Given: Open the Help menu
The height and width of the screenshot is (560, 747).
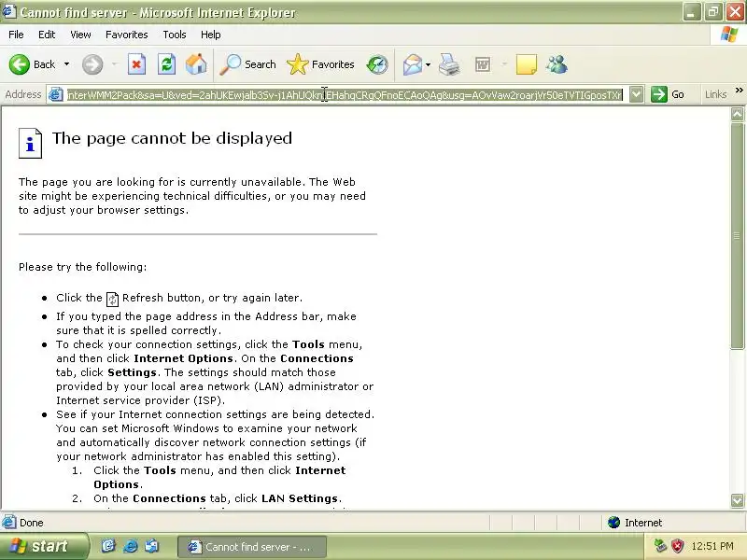Looking at the screenshot, I should click(211, 35).
